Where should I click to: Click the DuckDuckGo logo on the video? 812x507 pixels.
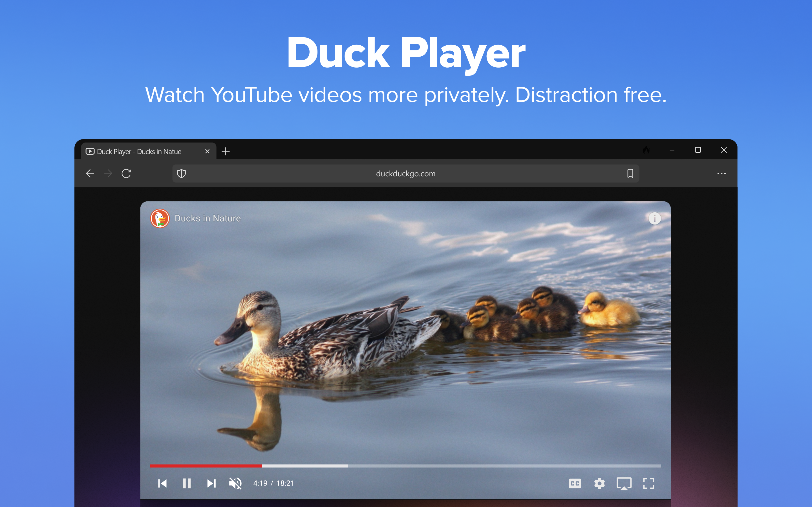coord(160,218)
